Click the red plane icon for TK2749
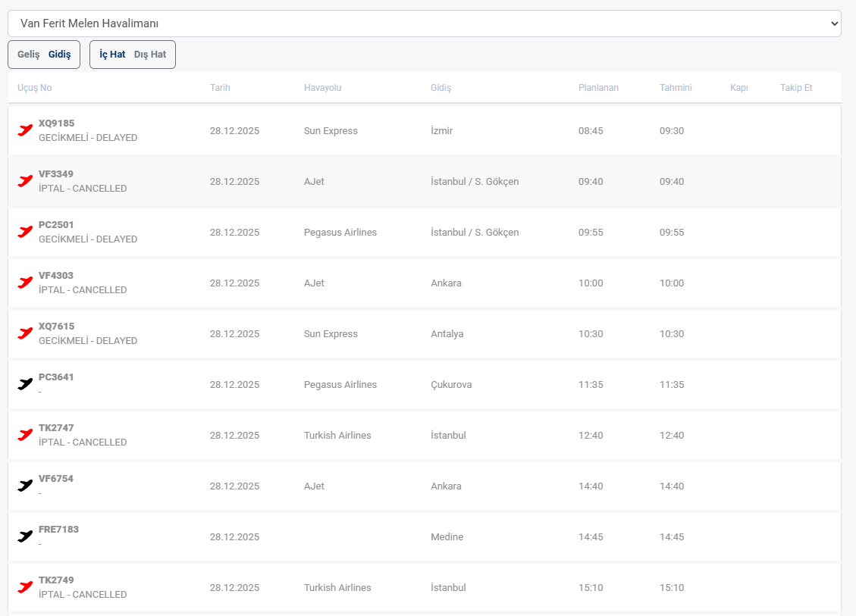This screenshot has height=616, width=856. 25,587
